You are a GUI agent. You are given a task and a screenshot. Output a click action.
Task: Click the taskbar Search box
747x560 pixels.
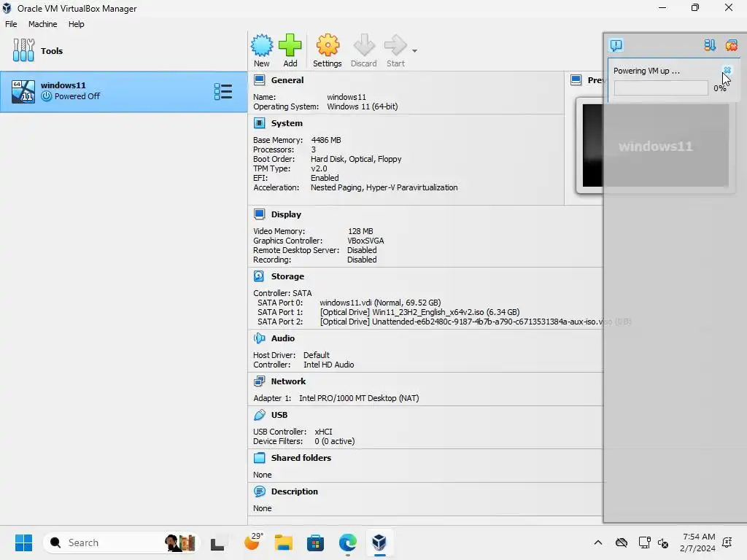coord(121,542)
